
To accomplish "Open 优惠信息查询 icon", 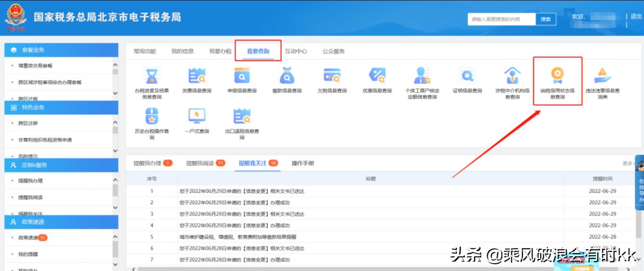I will (x=377, y=75).
